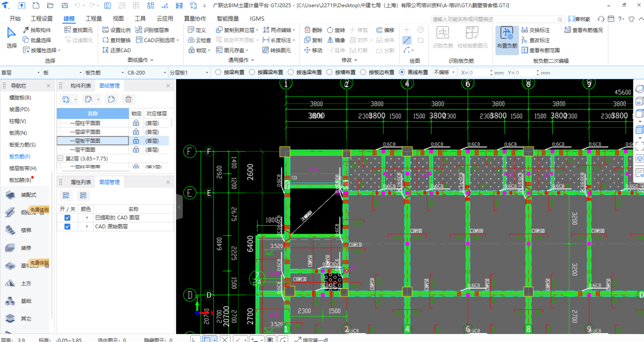Click the 镜像 mirror tool
Image resolution: width=644 pixels, height=342 pixels.
[x=336, y=40]
